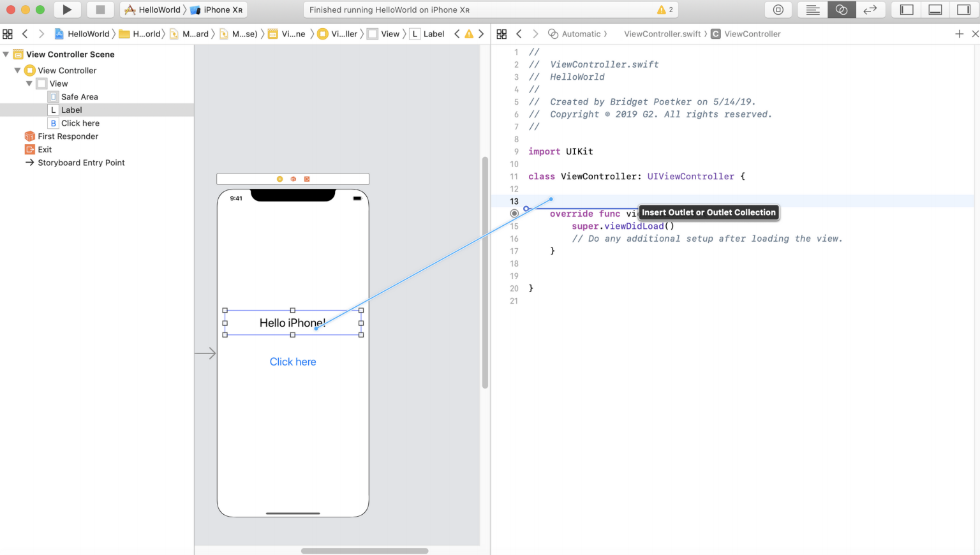
Task: Click the Click here button on canvas
Action: click(x=293, y=362)
